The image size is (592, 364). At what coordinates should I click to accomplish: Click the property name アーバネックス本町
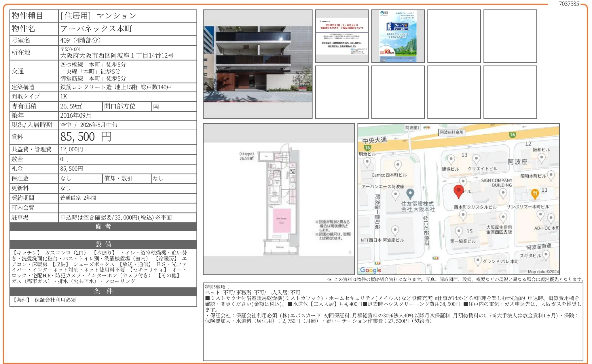coord(96,29)
